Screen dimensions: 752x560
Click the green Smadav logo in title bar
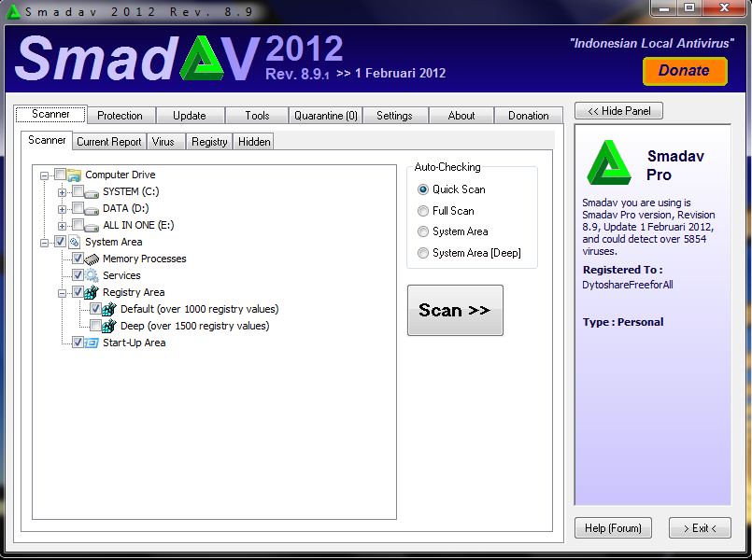coord(12,11)
